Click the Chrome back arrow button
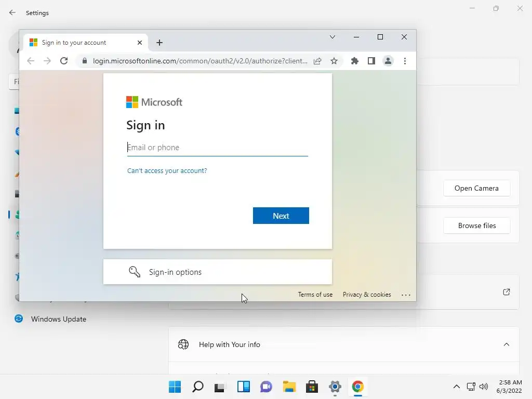The height and width of the screenshot is (399, 532). (x=31, y=61)
